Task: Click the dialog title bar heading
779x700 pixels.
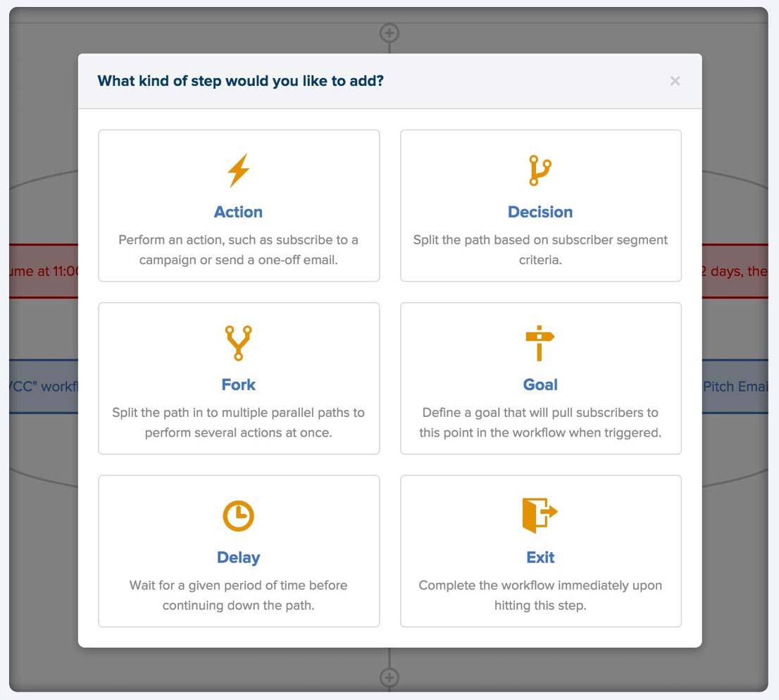Action: tap(240, 81)
